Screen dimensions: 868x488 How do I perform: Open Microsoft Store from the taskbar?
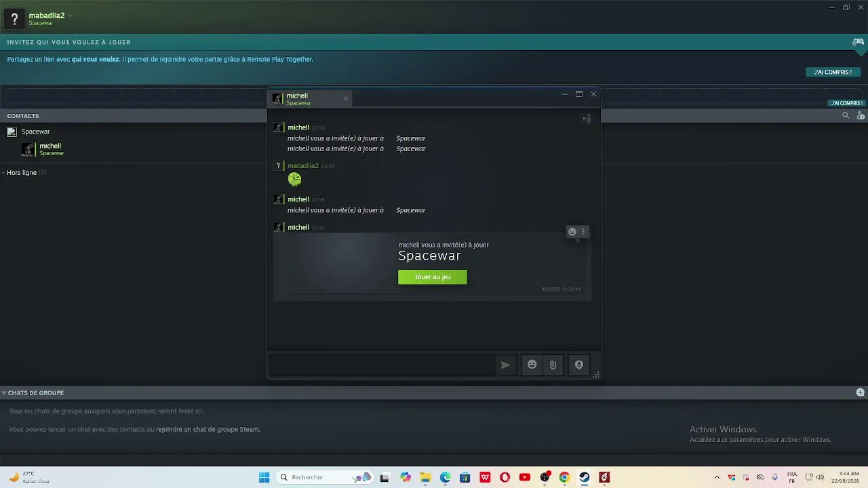tap(465, 477)
